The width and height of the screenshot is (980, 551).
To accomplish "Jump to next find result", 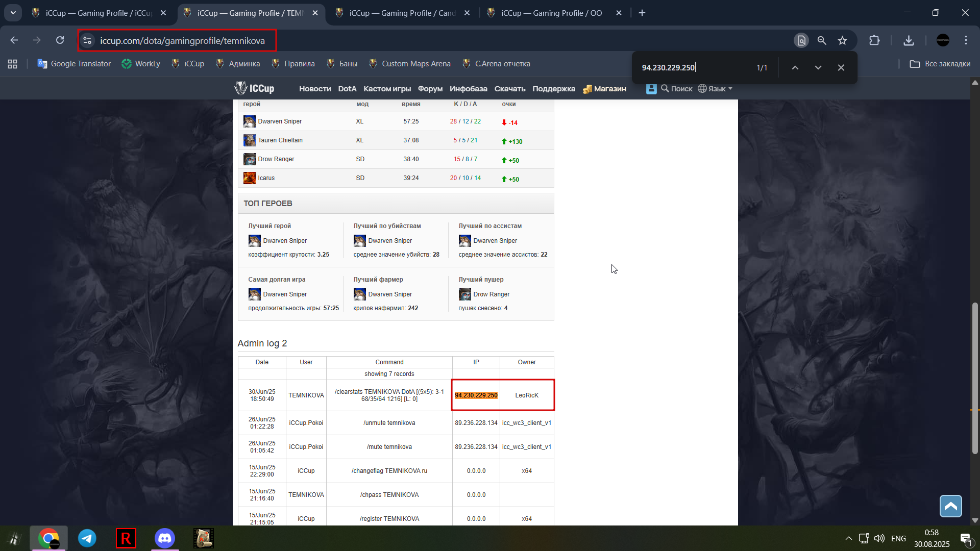I will point(818,67).
